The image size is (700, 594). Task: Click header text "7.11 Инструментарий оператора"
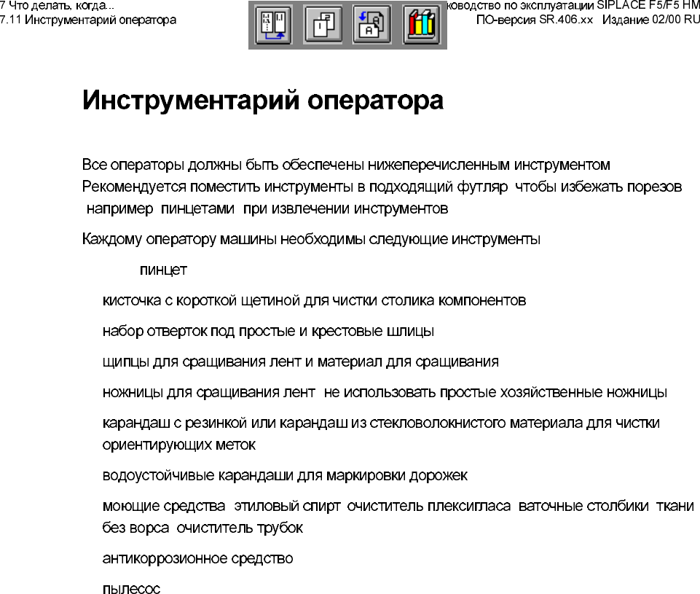pos(88,20)
